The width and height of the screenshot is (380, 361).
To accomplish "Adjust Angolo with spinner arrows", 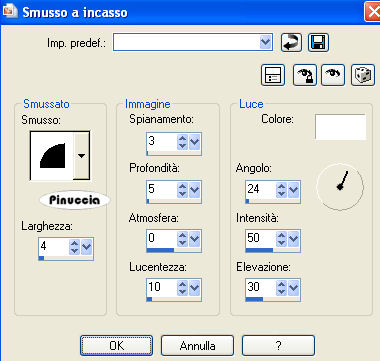I will [x=281, y=190].
